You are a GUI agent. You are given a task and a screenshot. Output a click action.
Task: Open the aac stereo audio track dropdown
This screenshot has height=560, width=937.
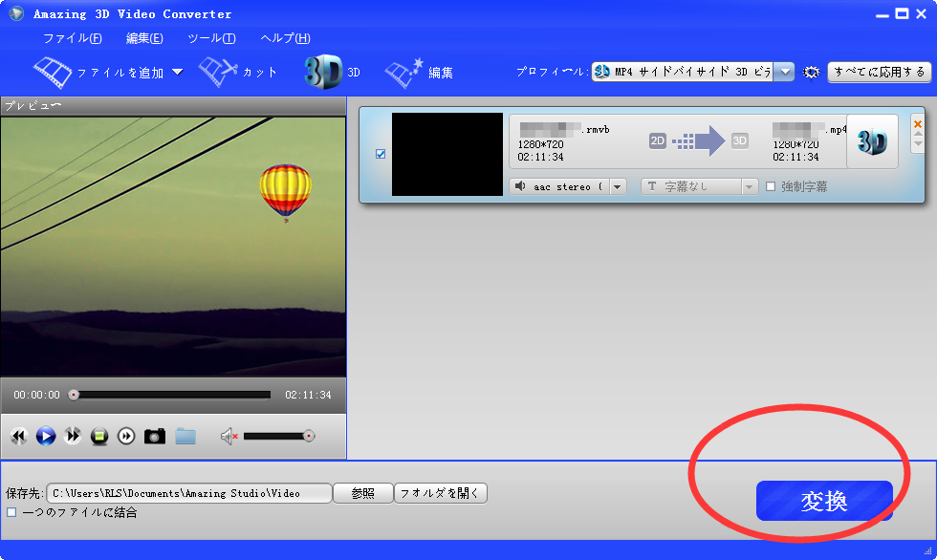[x=618, y=186]
